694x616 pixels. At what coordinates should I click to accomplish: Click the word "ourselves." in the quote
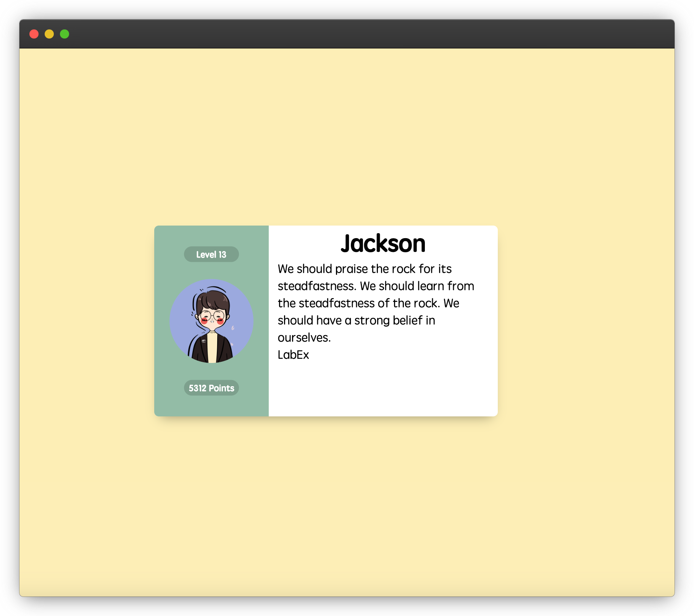304,338
